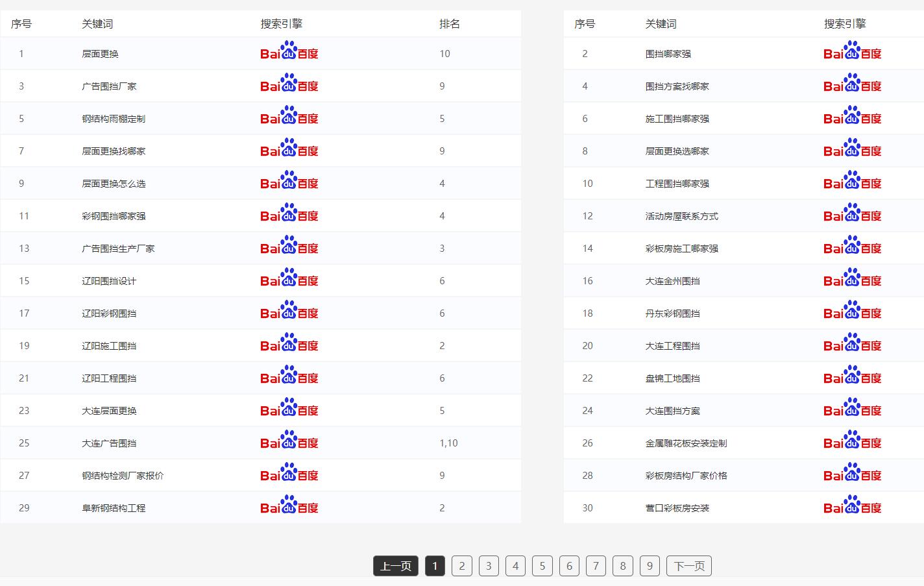Jump to page 4

[x=516, y=566]
